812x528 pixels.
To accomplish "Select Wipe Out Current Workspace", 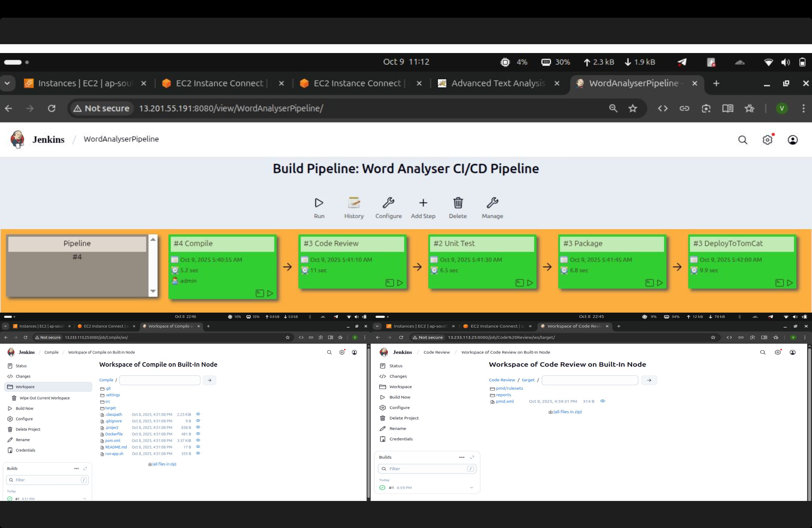I will coord(44,398).
